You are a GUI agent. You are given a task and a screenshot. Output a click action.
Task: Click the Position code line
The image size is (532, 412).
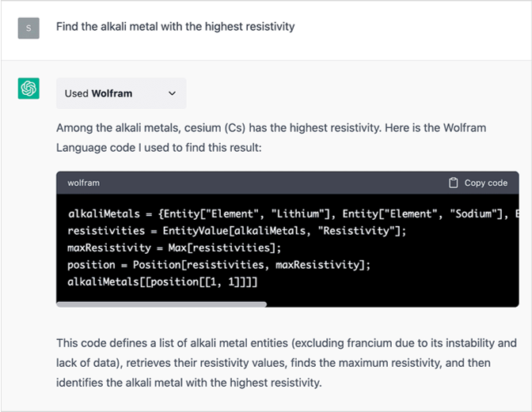pos(218,265)
